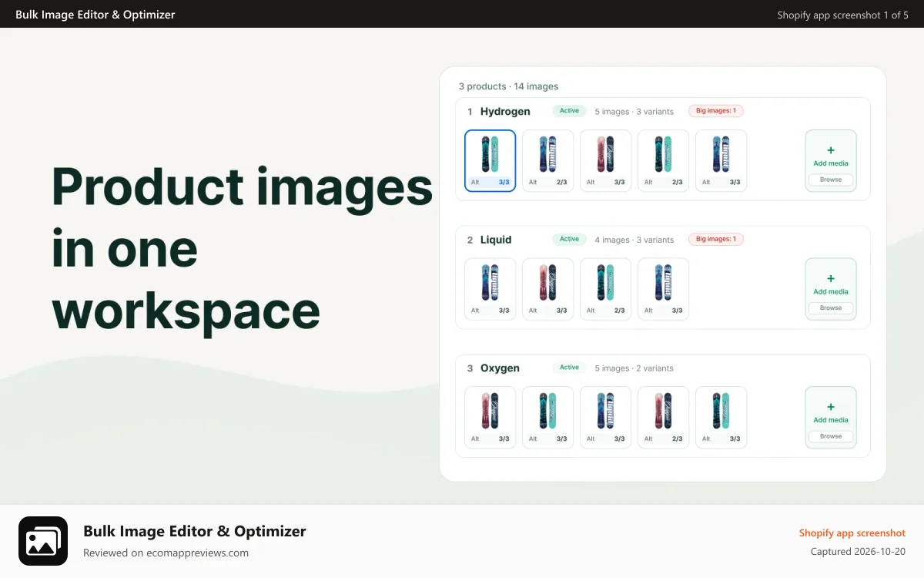Screen dimensions: 924x578
Task: Pick the third thumbnail in Oxygen row
Action: [x=606, y=417]
